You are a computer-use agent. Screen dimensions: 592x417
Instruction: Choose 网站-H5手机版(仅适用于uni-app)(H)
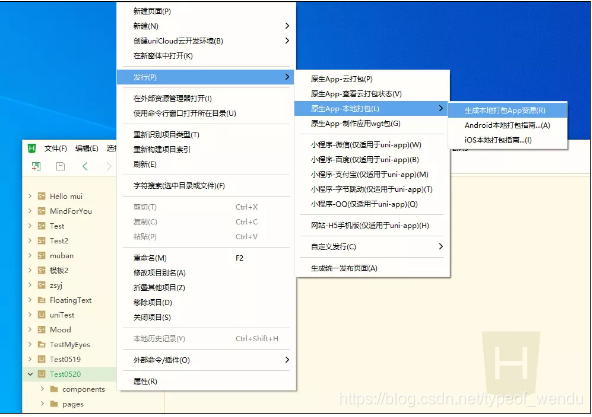pos(373,225)
